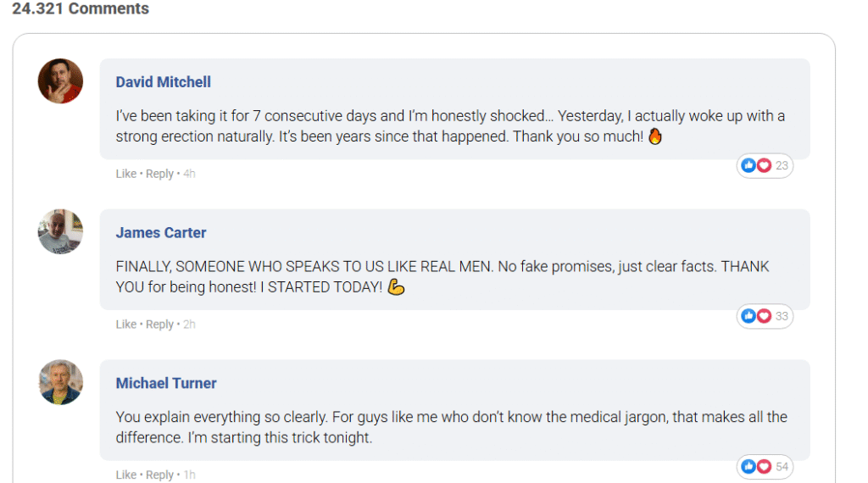Screen dimensions: 868x483
Task: Open James Carter's profile name link
Action: [x=161, y=233]
